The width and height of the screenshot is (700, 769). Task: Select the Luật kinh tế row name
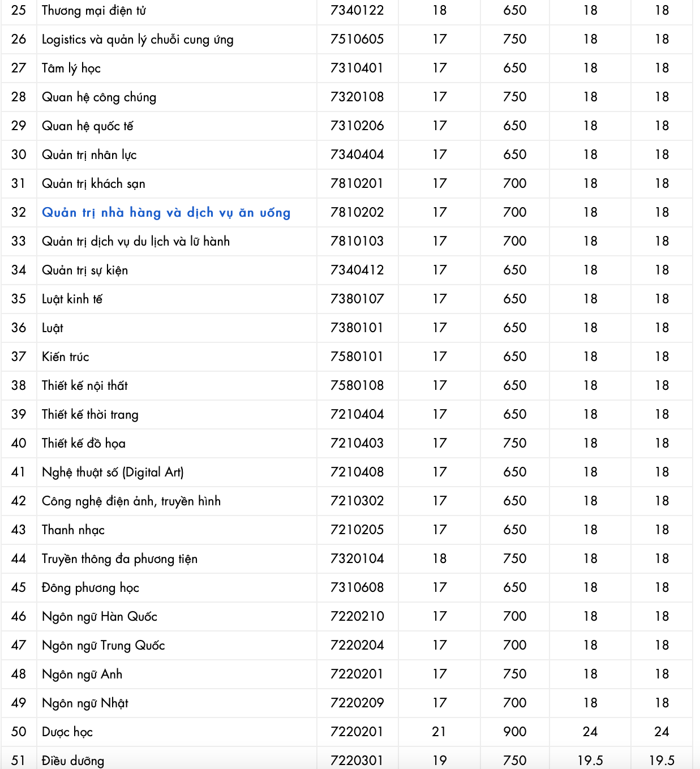click(x=72, y=299)
